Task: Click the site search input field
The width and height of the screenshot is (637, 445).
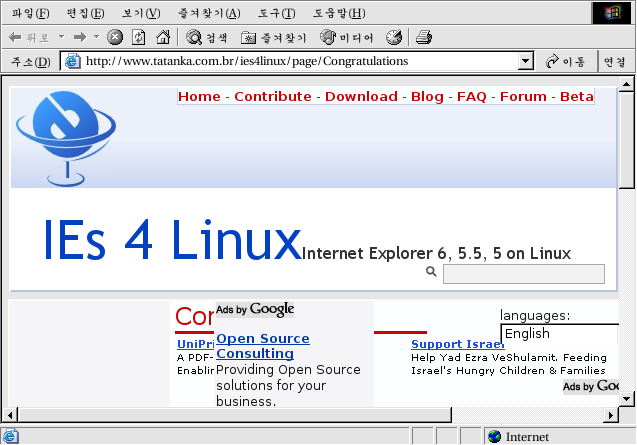Action: 524,274
